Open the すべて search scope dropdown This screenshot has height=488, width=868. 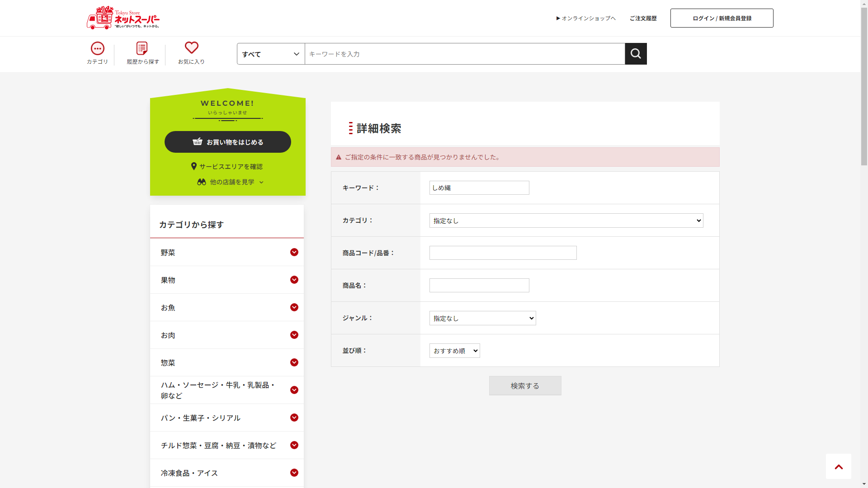click(271, 54)
